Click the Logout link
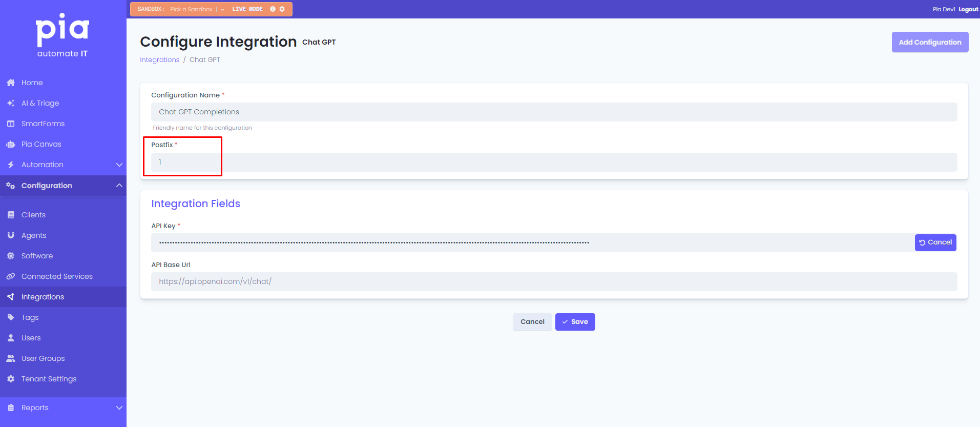Image resolution: width=980 pixels, height=427 pixels. pos(968,9)
